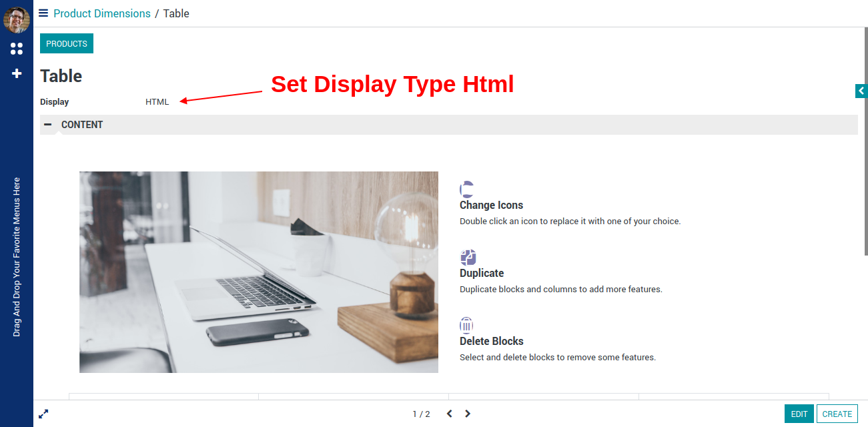Click the plus icon in sidebar
Image resolution: width=868 pixels, height=427 pixels.
tap(17, 73)
